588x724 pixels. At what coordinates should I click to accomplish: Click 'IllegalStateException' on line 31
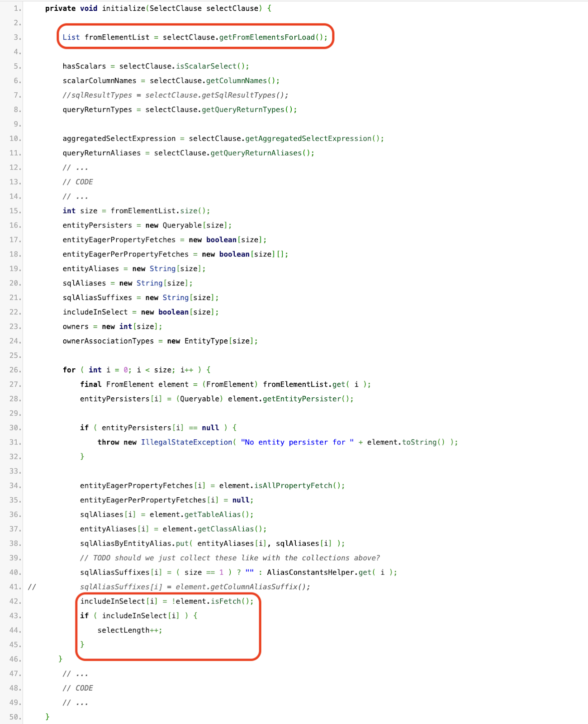pos(186,443)
